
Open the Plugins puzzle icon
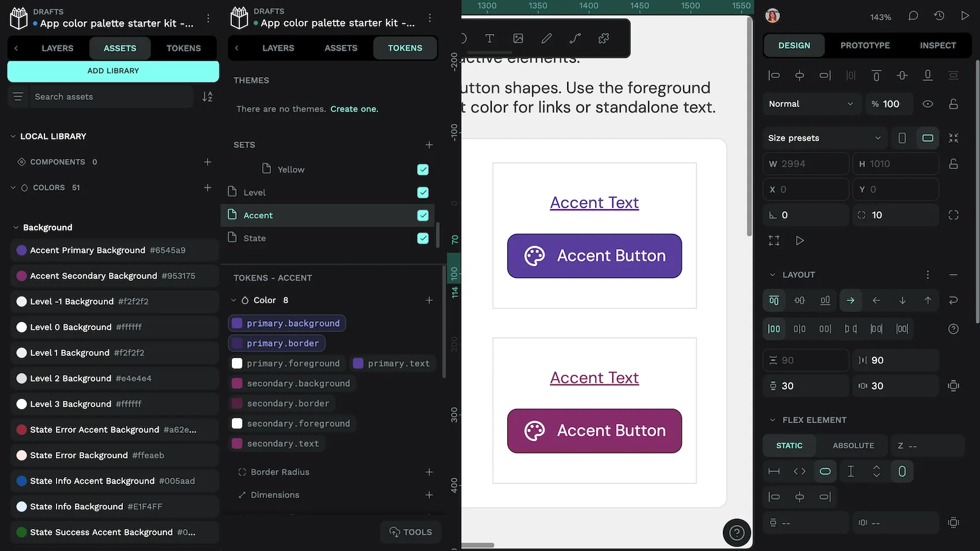pyautogui.click(x=604, y=38)
